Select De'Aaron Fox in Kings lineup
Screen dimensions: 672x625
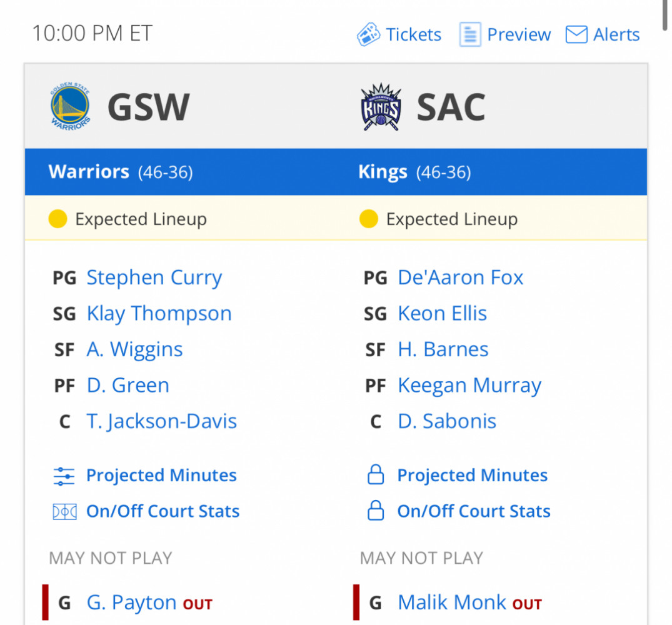point(460,277)
